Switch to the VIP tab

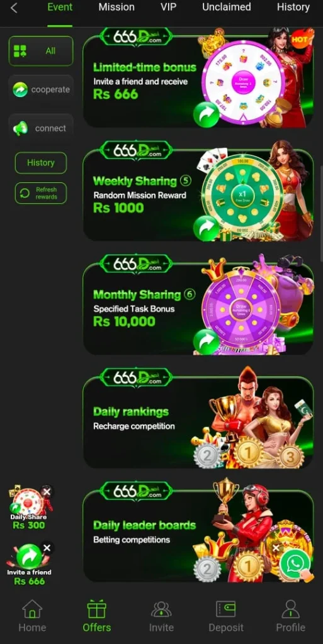click(x=169, y=7)
